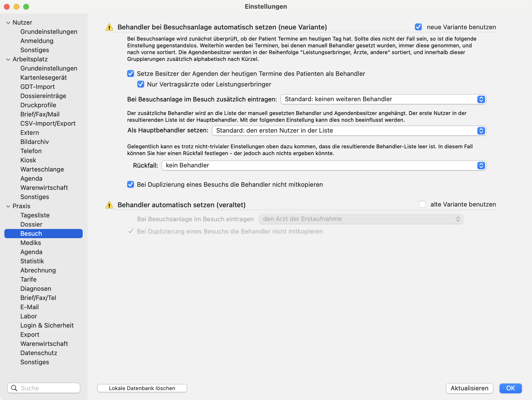Enable 'alte Variante benutzen' checkbox
532x400 pixels.
click(x=422, y=204)
